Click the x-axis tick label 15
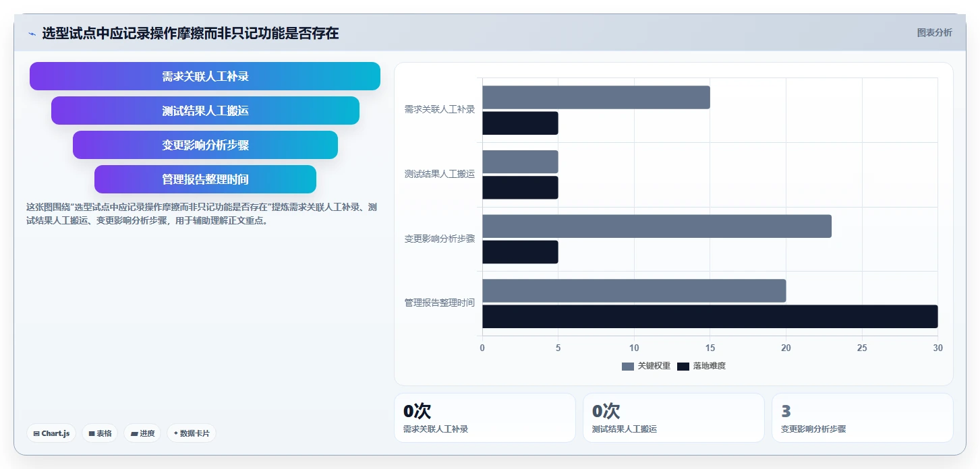Screen dimensions: 980x469 (x=710, y=348)
